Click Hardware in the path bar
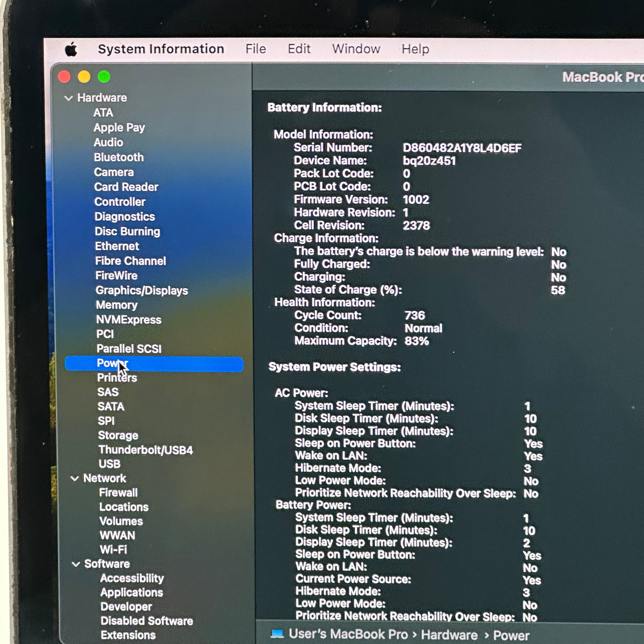This screenshot has height=644, width=644. [x=449, y=635]
